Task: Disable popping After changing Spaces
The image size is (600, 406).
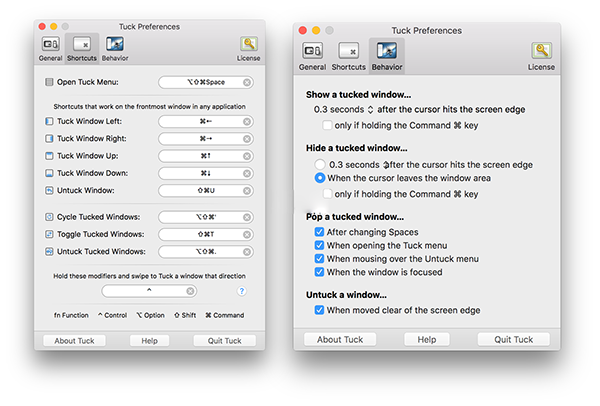Action: [x=320, y=232]
